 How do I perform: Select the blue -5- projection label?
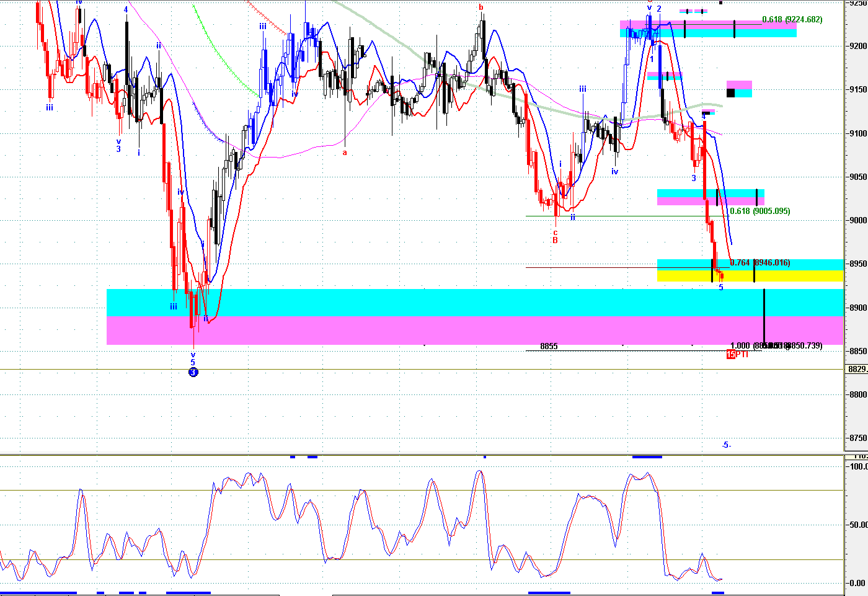pyautogui.click(x=726, y=445)
